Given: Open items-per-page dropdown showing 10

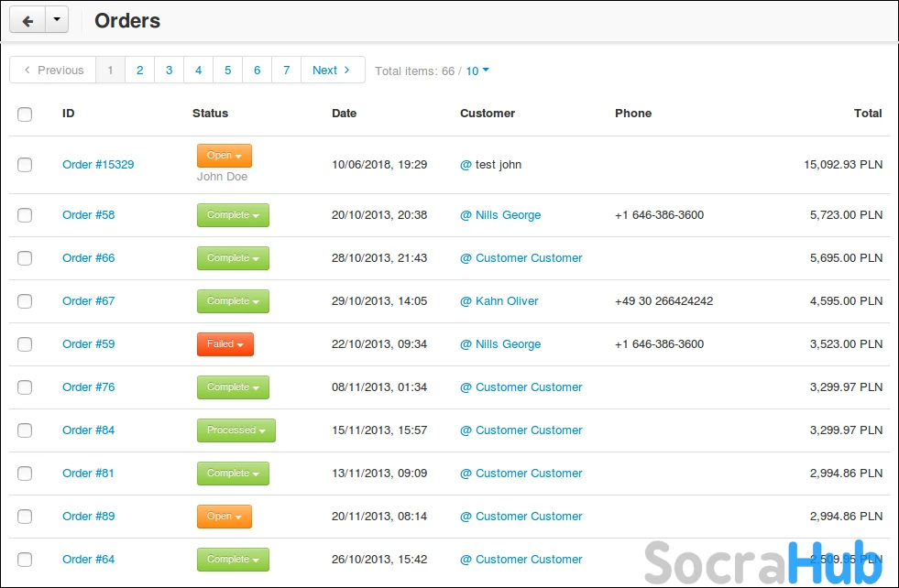Looking at the screenshot, I should [477, 71].
